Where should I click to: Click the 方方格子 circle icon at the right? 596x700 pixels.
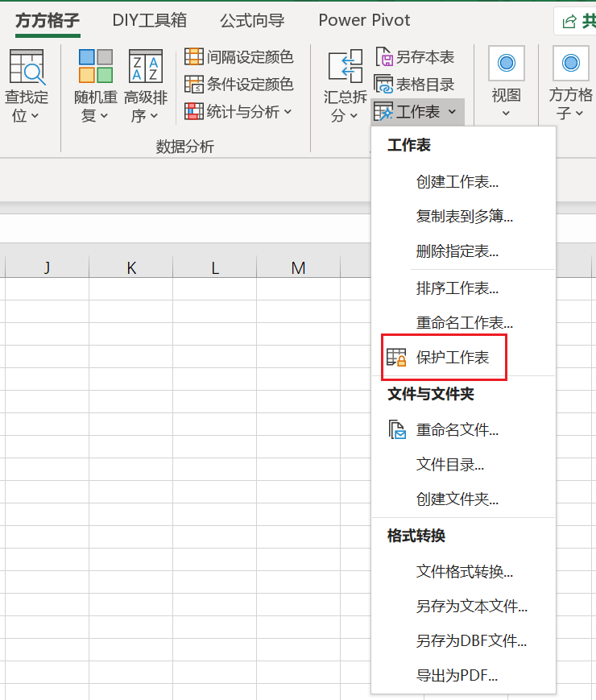[570, 63]
